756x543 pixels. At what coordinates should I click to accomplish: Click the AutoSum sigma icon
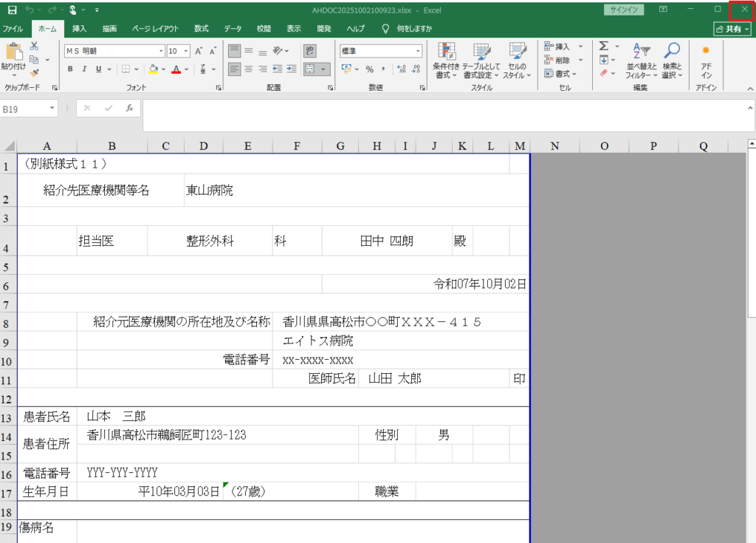click(604, 46)
